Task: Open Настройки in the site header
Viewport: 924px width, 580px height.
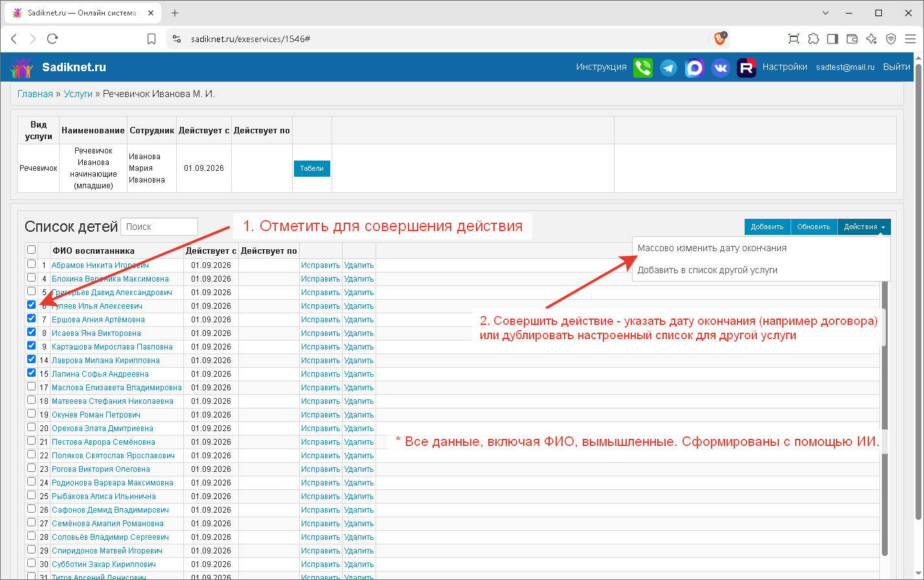Action: (785, 67)
